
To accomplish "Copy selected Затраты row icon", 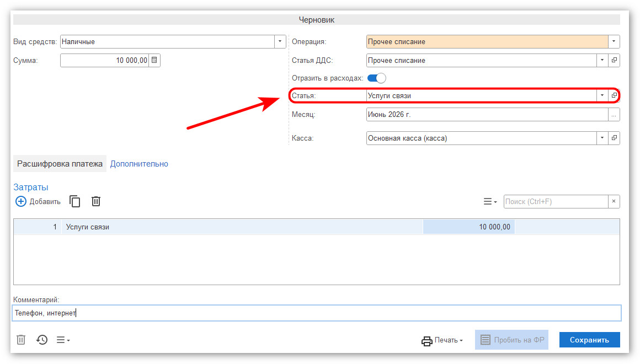I will click(74, 201).
